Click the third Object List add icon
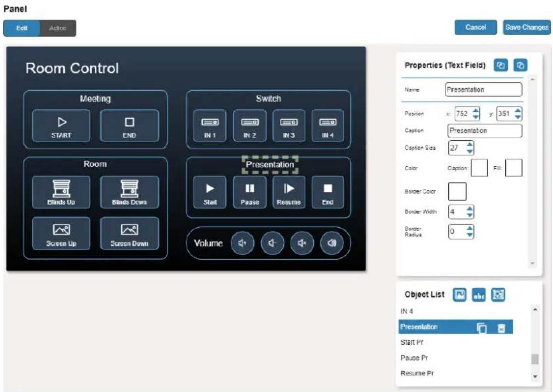The width and height of the screenshot is (553, 392). (498, 295)
